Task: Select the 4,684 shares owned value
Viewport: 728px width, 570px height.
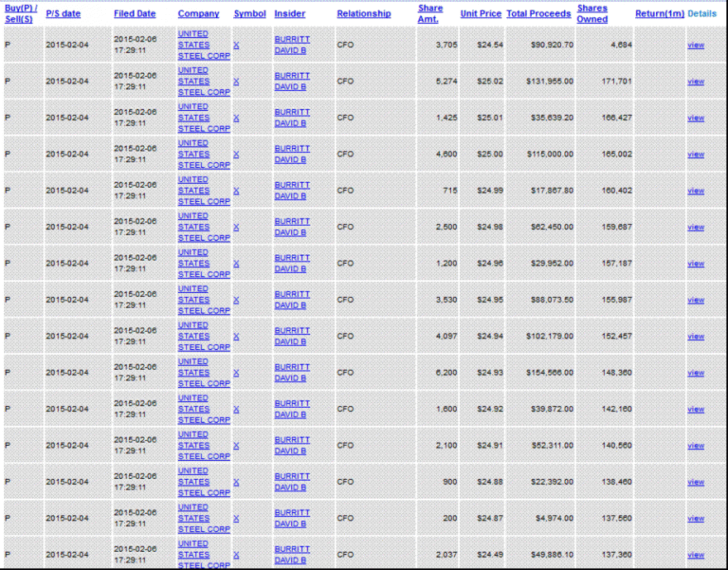Action: point(621,45)
